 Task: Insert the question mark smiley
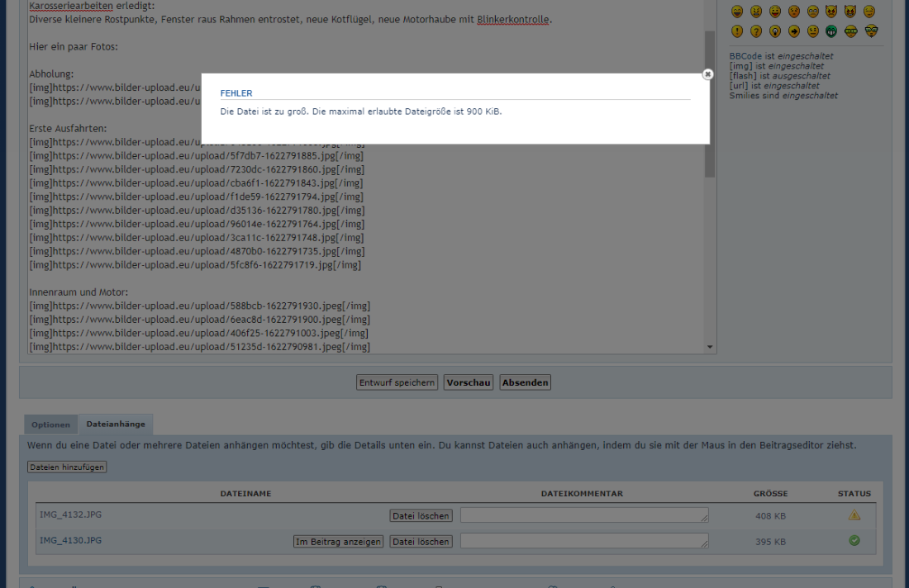pyautogui.click(x=755, y=31)
